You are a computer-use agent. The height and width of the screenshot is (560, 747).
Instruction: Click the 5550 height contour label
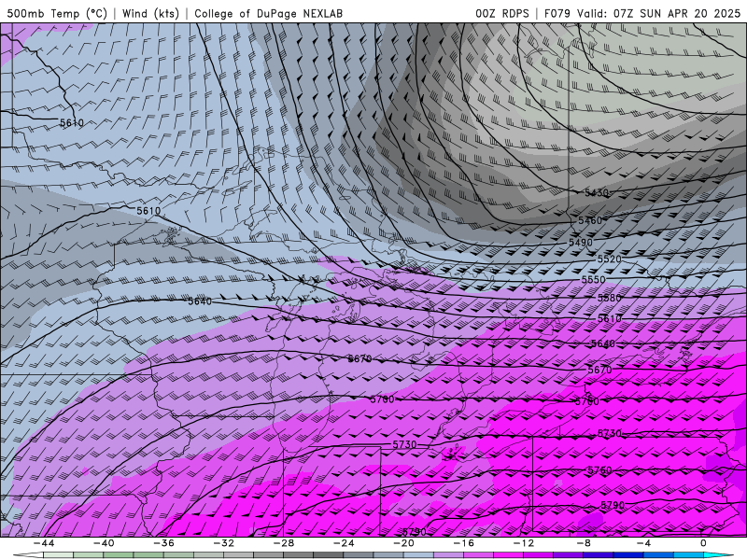593,280
